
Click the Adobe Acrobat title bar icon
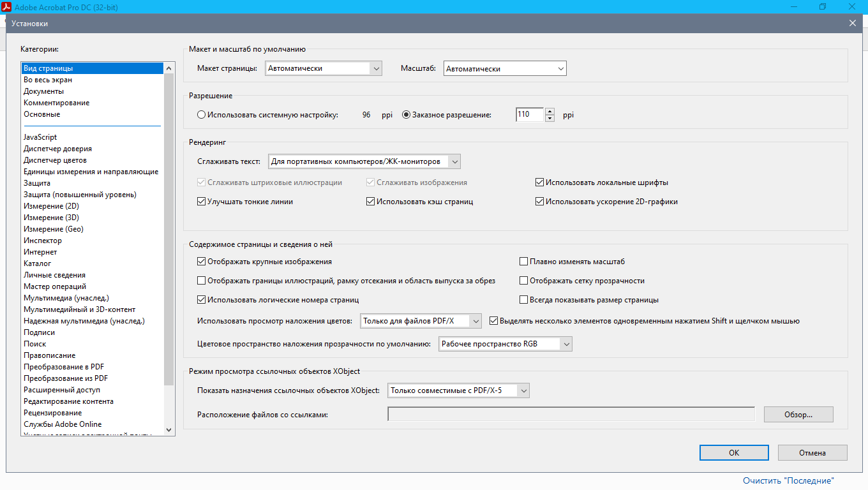[7, 7]
